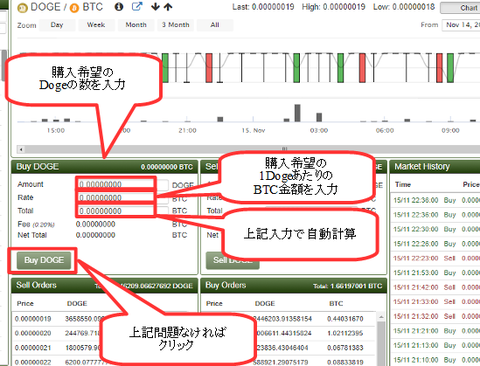Viewport: 480px width, 366px height.
Task: Click the Fee (0.20%) label
Action: (x=36, y=224)
